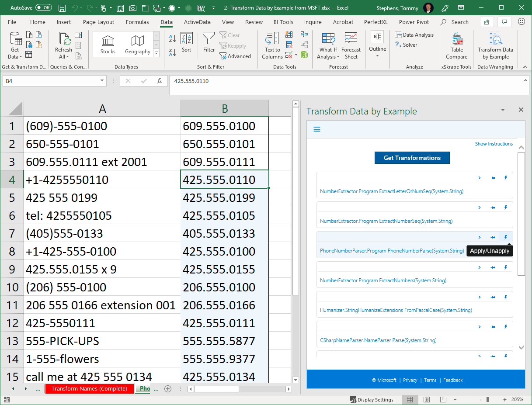Open the File tab
532x405 pixels.
12,22
